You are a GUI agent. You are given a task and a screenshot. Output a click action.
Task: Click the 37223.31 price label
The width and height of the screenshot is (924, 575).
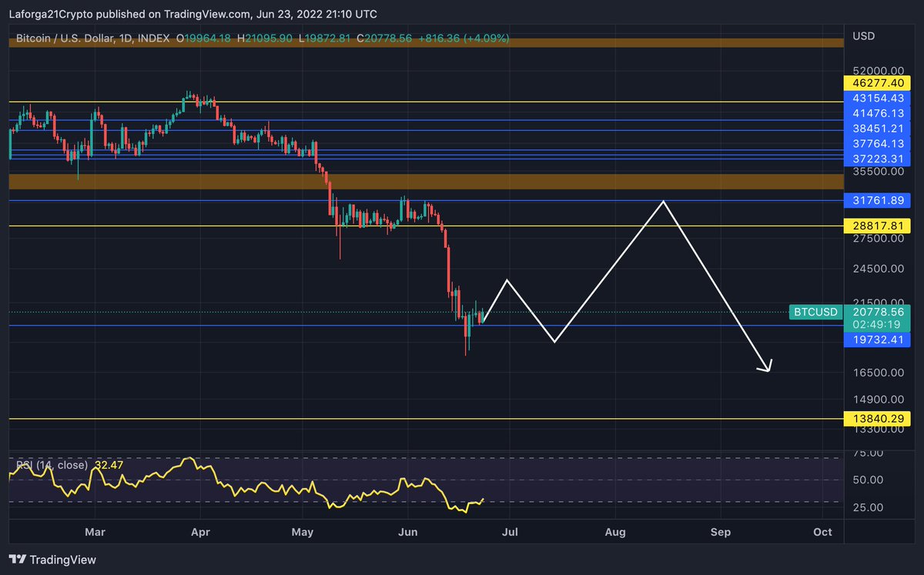coord(877,158)
